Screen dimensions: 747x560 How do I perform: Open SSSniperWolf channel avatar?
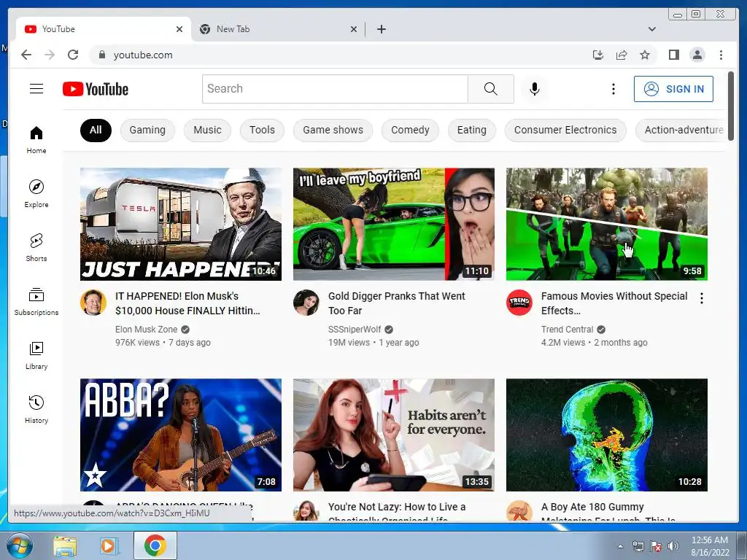coord(306,303)
